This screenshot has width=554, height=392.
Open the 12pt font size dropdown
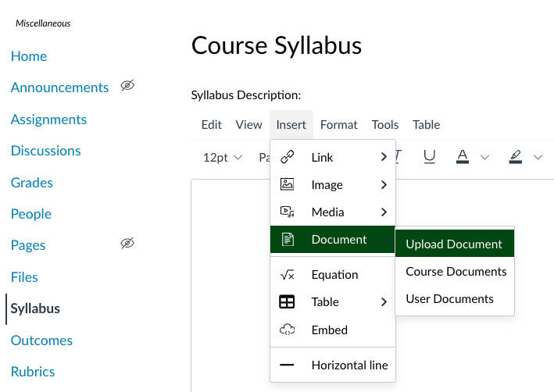tap(223, 157)
